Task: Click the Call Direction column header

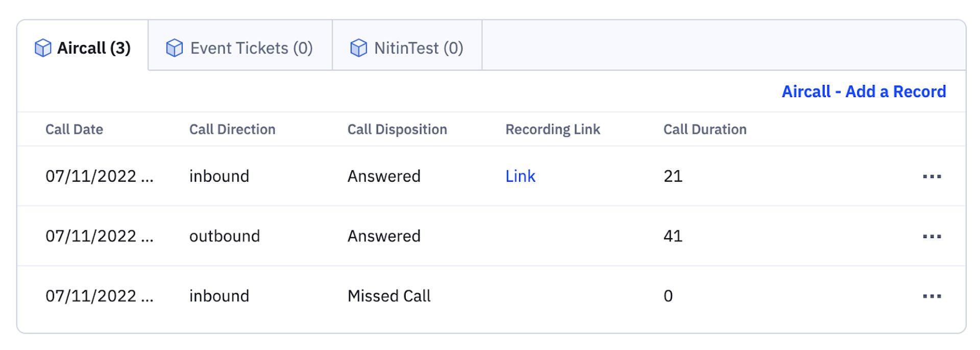Action: coord(232,129)
